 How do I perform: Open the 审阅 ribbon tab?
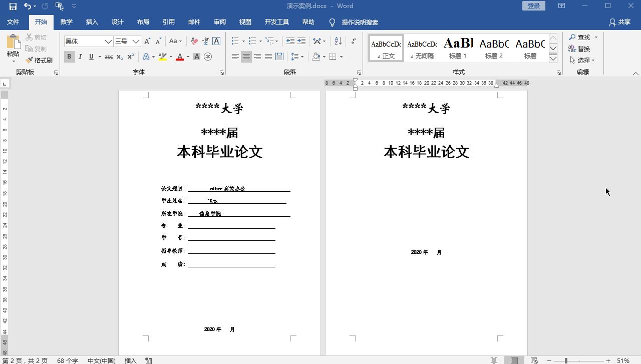tap(219, 22)
